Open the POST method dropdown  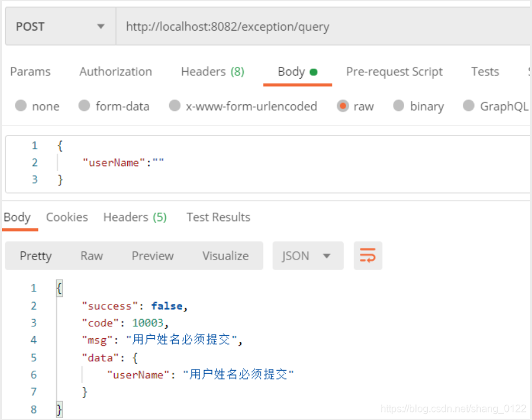pyautogui.click(x=60, y=26)
